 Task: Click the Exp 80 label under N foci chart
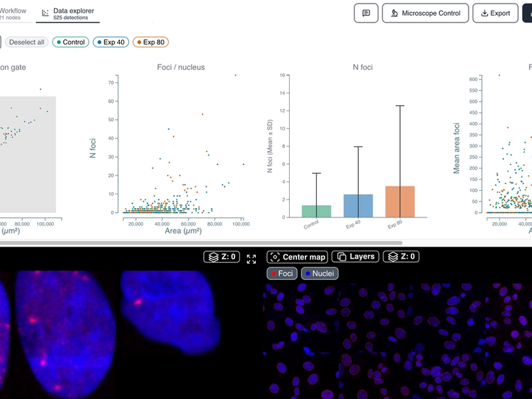click(x=395, y=224)
